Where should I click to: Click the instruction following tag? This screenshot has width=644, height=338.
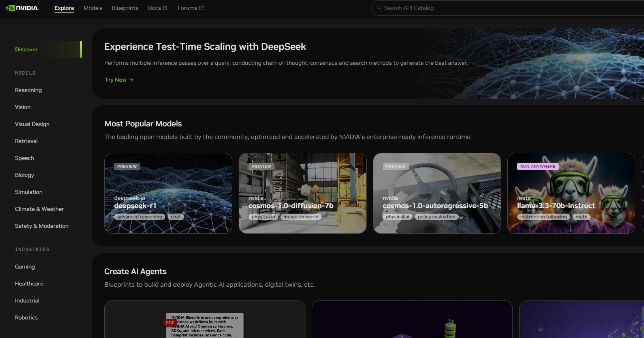click(x=543, y=217)
